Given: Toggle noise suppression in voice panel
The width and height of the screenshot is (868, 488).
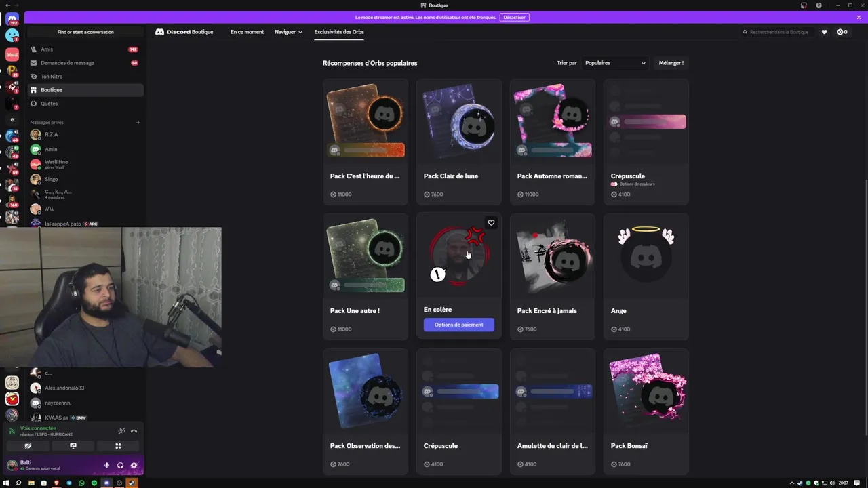Looking at the screenshot, I should coord(121,431).
